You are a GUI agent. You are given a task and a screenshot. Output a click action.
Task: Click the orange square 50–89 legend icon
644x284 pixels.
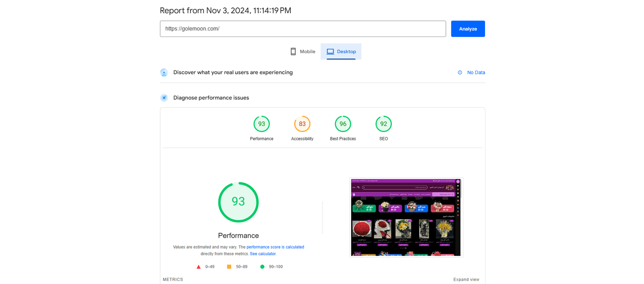[x=229, y=267]
